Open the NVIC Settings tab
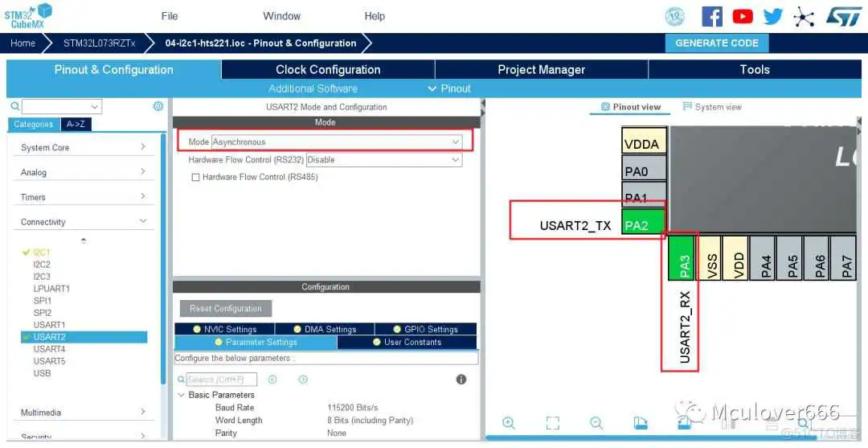The height and width of the screenshot is (448, 868). 224,329
